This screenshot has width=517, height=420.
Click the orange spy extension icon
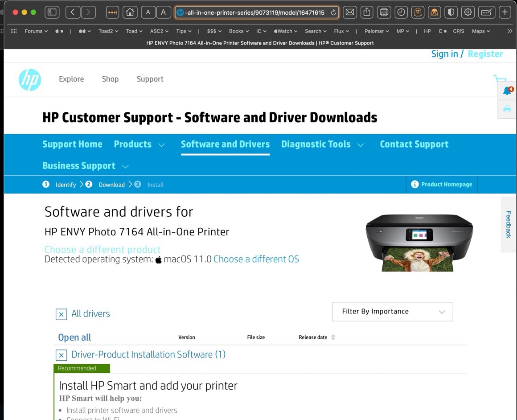pos(434,12)
